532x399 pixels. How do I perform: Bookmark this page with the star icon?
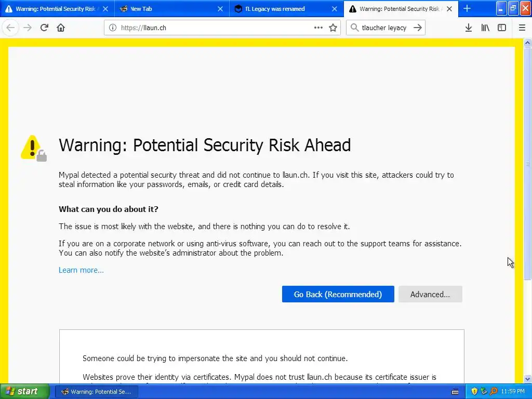pyautogui.click(x=333, y=28)
